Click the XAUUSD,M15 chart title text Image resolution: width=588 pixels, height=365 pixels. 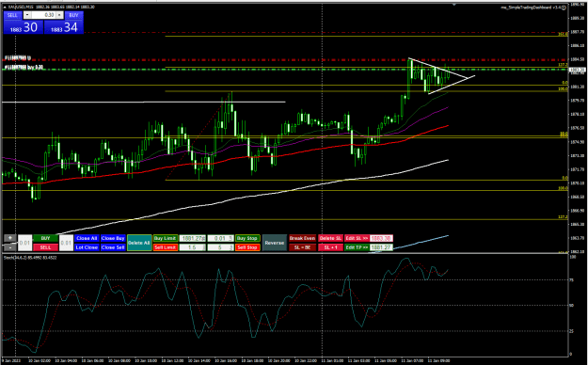coord(21,8)
